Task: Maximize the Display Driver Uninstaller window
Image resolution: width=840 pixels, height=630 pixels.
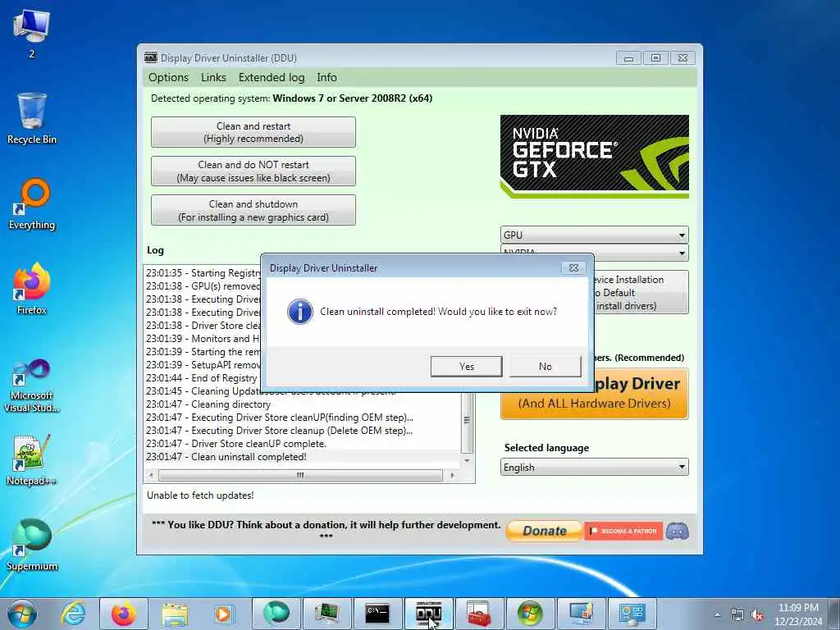Action: click(x=655, y=58)
